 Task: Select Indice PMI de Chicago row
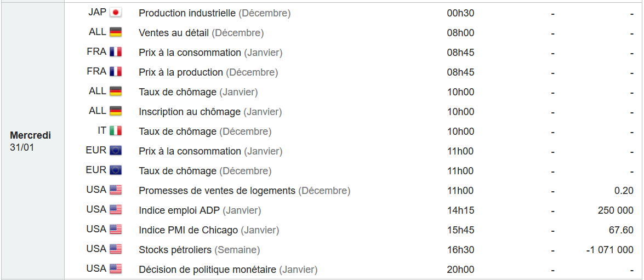[208, 230]
